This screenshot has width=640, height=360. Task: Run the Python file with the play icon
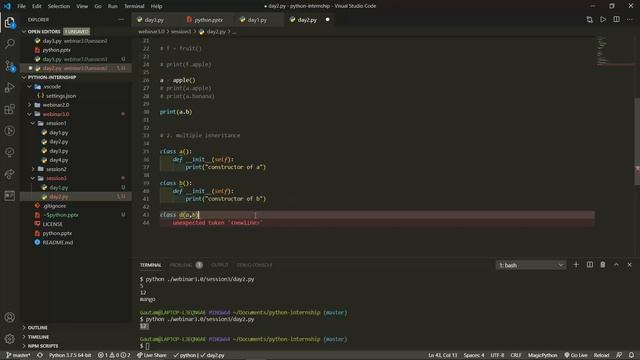tap(603, 20)
